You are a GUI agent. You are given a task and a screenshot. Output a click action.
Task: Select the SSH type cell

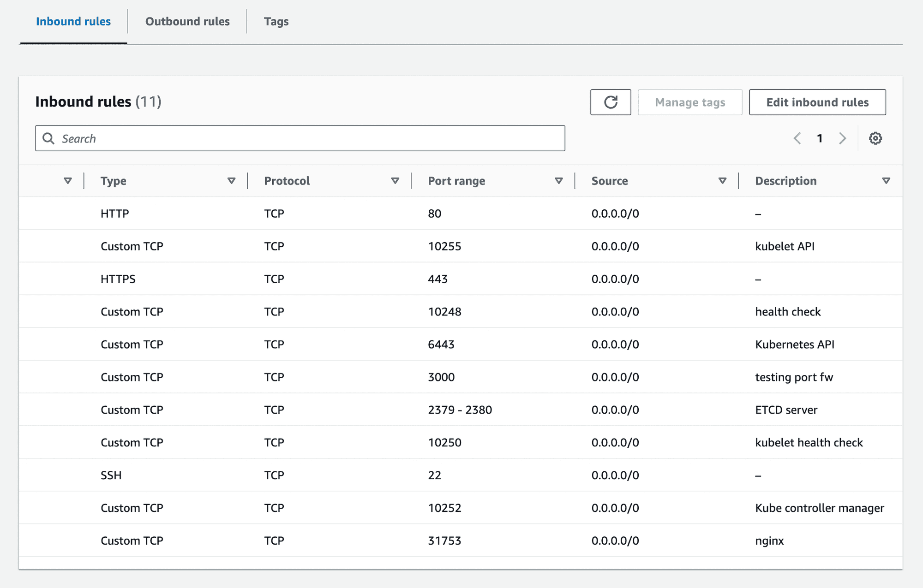pyautogui.click(x=111, y=475)
